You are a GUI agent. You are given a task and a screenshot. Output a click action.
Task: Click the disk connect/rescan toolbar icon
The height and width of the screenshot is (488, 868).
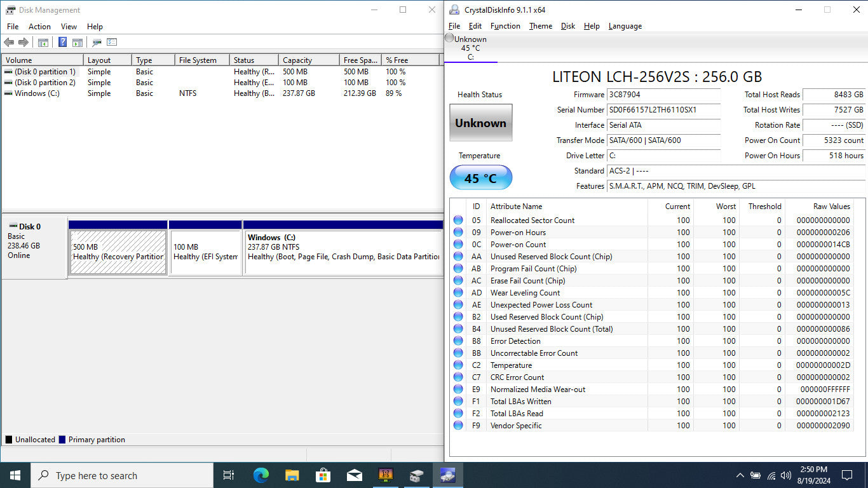[97, 43]
